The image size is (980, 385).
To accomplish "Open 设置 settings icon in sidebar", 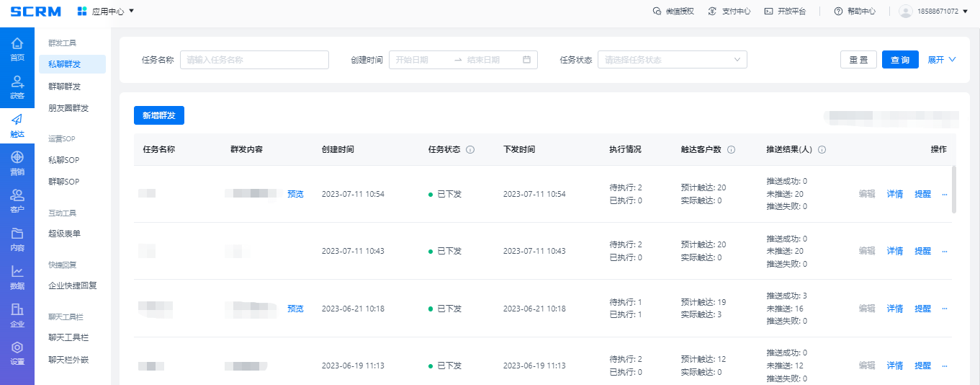I will [17, 353].
